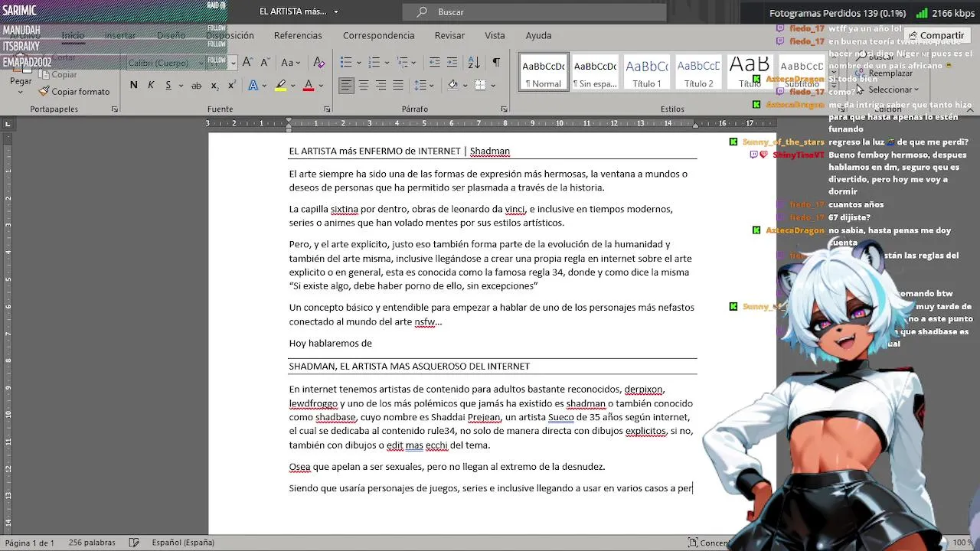
Task: Apply red font color
Action: (309, 85)
